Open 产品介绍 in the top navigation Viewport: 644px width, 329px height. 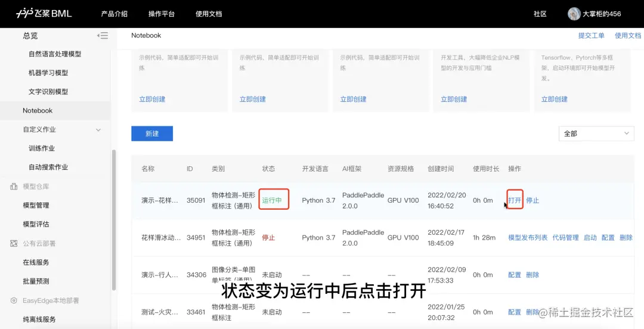click(x=114, y=14)
